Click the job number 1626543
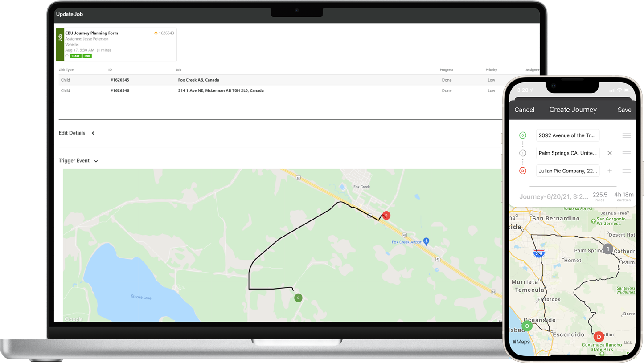 [166, 33]
